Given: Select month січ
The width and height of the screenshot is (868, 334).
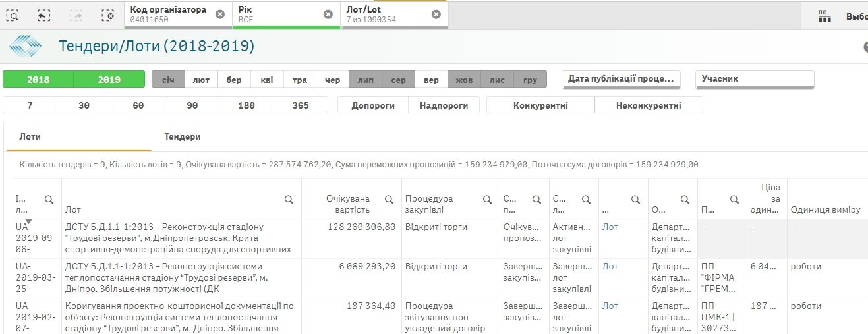Looking at the screenshot, I should point(168,80).
